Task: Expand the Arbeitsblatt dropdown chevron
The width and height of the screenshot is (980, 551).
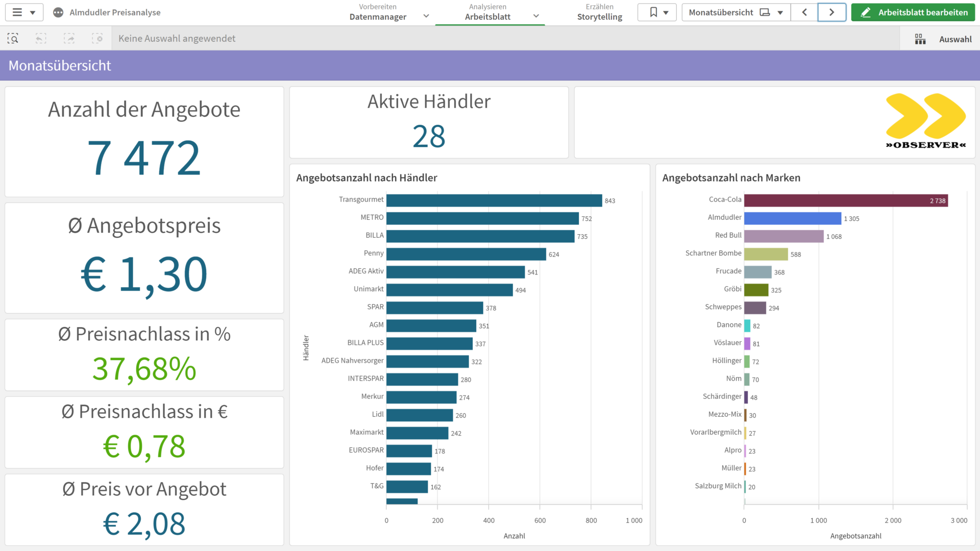Action: (x=536, y=16)
